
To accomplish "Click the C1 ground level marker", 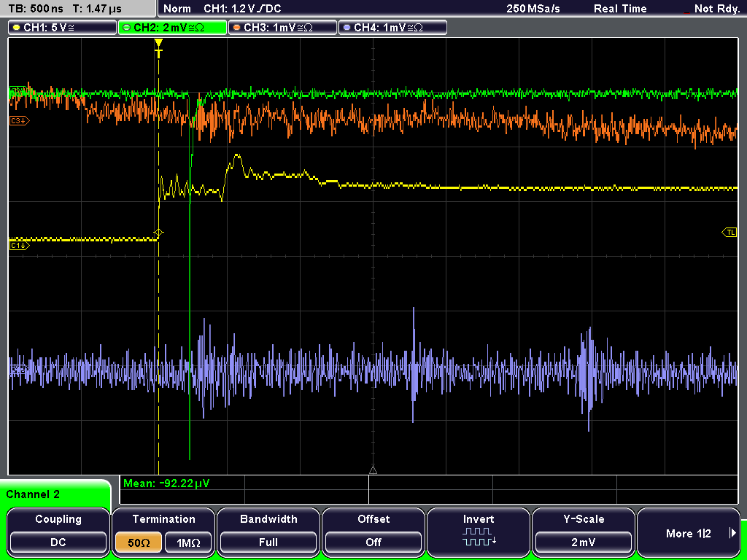I will 20,245.
